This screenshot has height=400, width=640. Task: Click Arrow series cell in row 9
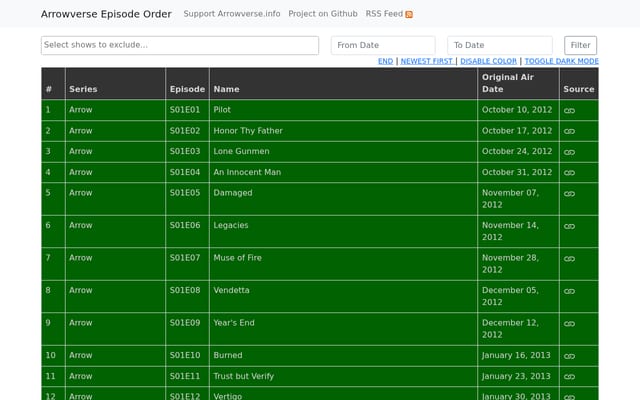point(115,329)
